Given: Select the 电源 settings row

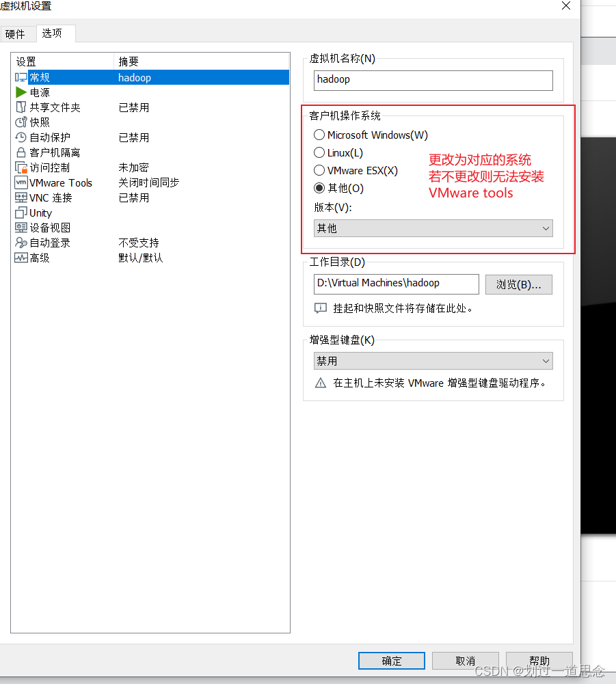Looking at the screenshot, I should pos(151,92).
